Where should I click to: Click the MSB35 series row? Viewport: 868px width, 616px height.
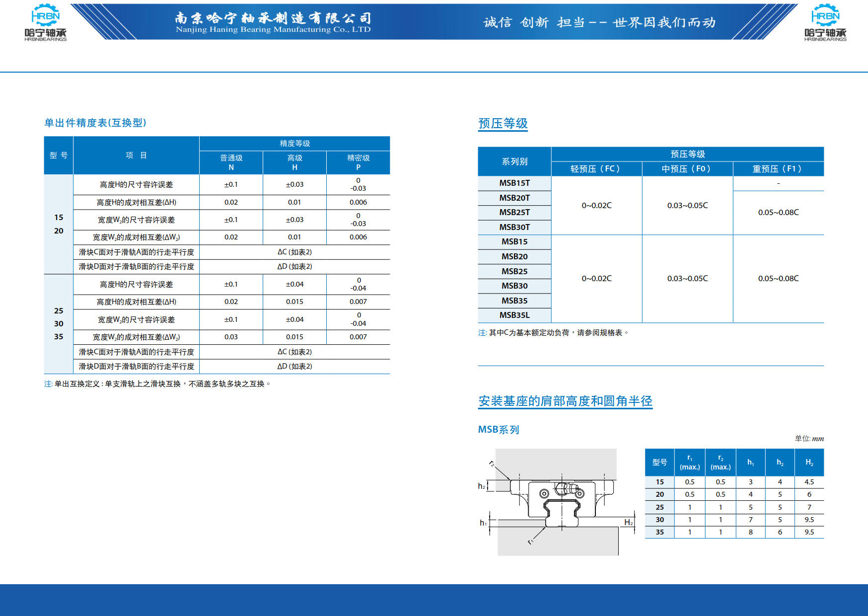pos(514,301)
